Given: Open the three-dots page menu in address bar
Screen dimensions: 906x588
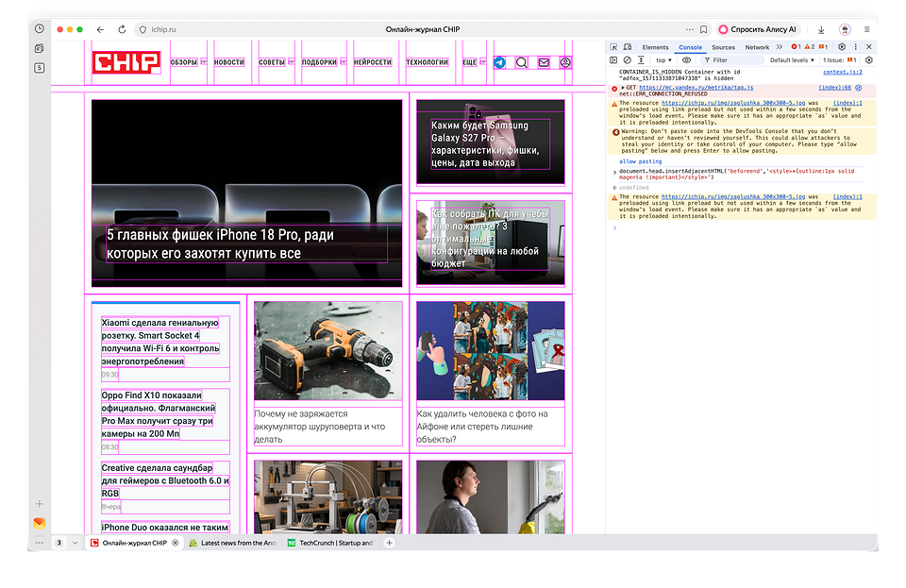Looking at the screenshot, I should pos(689,29).
